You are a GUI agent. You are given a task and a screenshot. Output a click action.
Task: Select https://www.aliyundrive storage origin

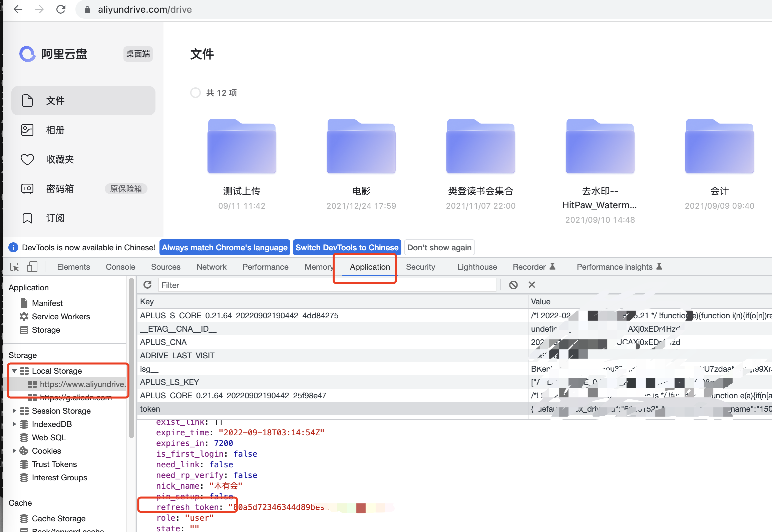76,384
